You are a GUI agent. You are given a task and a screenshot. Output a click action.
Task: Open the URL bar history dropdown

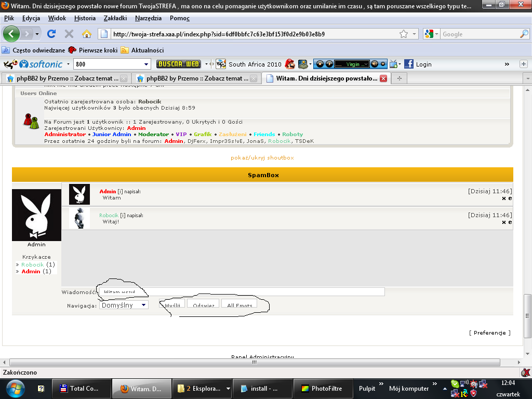pyautogui.click(x=414, y=34)
